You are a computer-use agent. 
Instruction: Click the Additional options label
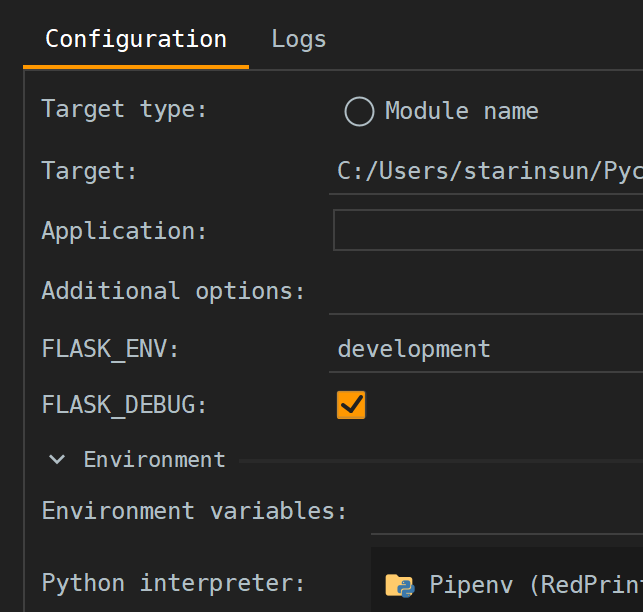tap(173, 291)
